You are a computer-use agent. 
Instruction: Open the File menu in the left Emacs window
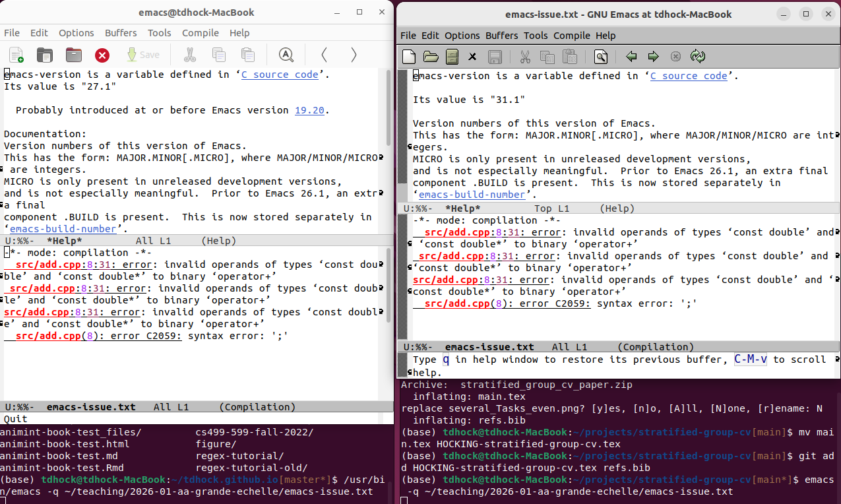pos(12,33)
